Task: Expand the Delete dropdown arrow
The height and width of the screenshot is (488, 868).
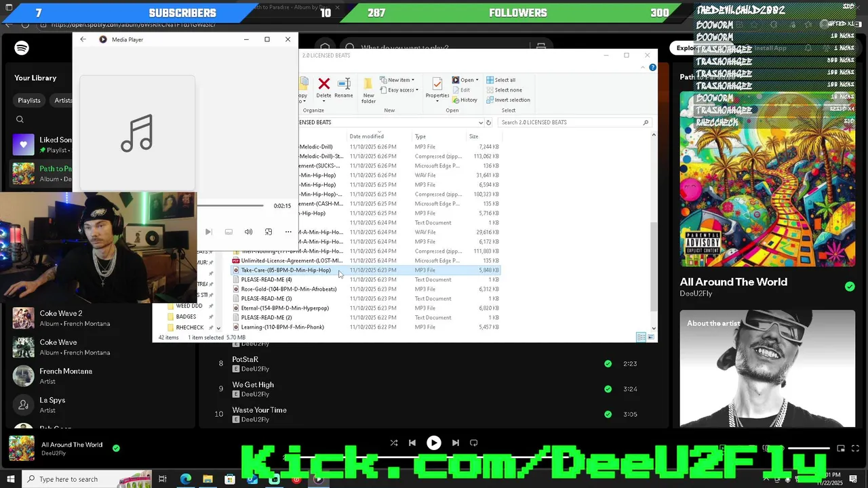Action: (x=324, y=101)
